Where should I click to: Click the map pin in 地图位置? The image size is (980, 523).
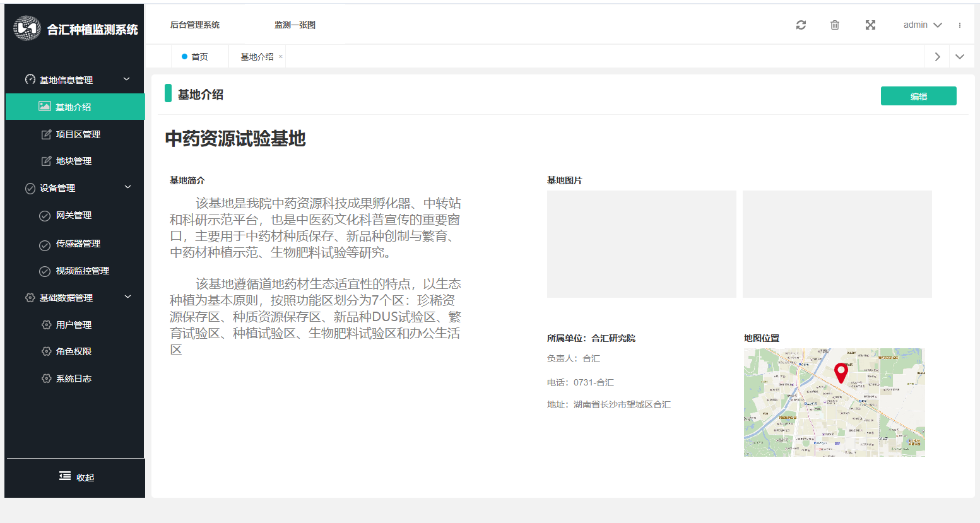click(841, 373)
